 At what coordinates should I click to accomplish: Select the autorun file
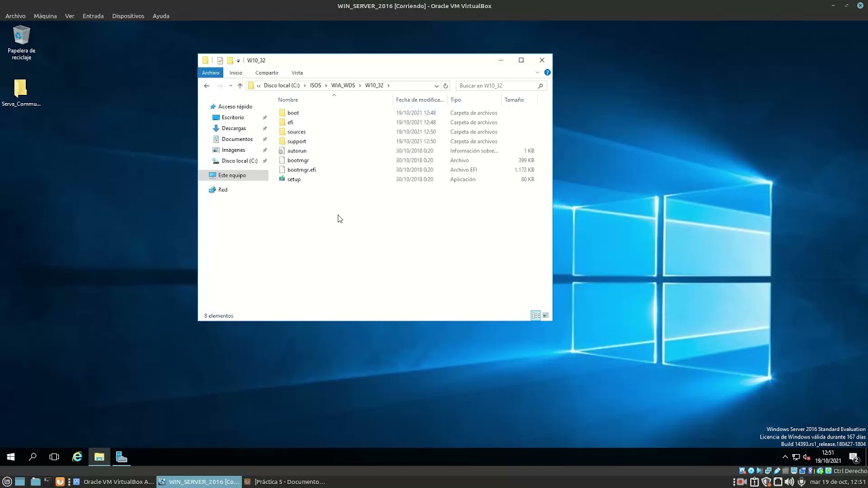pyautogui.click(x=296, y=151)
